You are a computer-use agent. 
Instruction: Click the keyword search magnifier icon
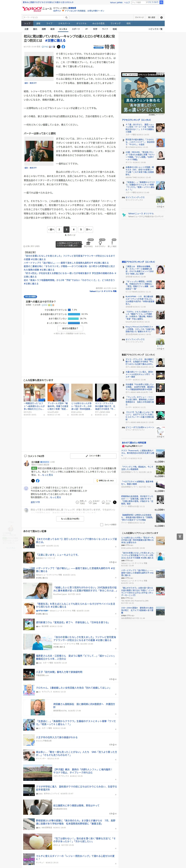pos(66,18)
